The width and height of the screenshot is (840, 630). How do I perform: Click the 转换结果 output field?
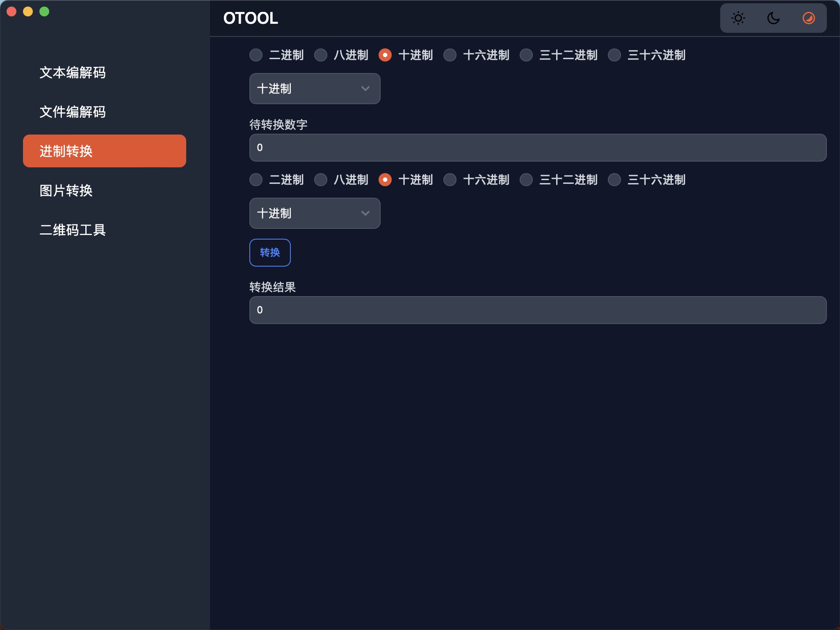(537, 310)
